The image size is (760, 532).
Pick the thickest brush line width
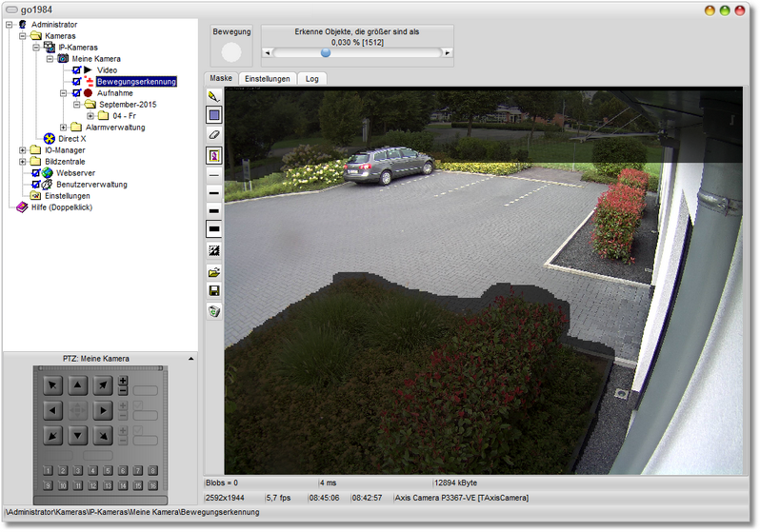point(214,229)
